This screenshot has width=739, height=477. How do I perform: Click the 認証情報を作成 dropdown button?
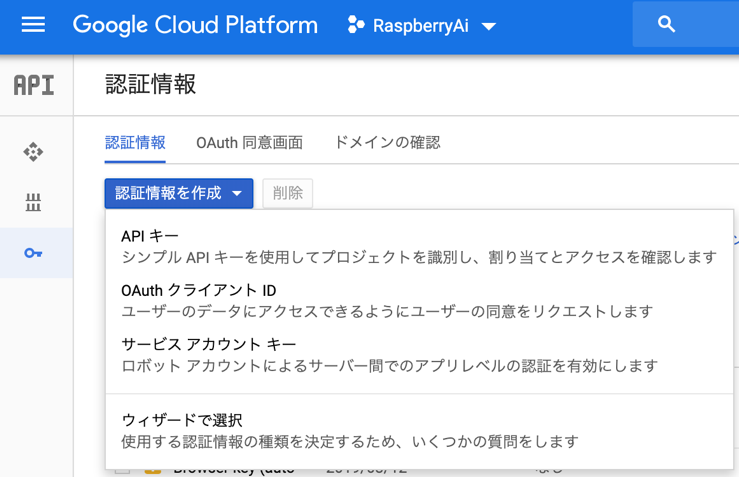[179, 193]
